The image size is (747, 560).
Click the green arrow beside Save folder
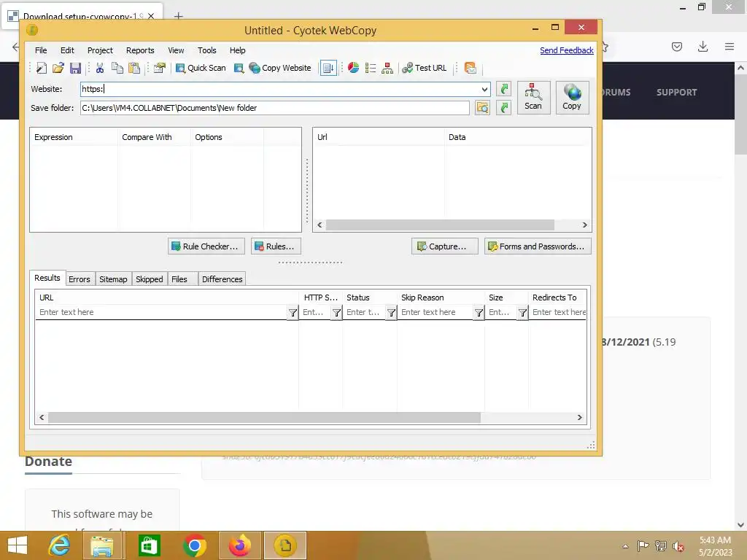pos(503,108)
